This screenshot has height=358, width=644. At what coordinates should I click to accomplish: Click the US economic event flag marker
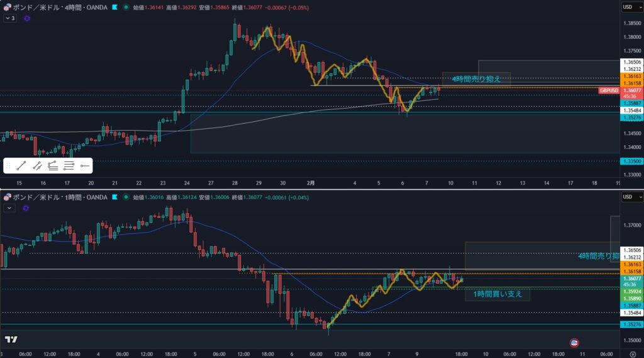574,343
